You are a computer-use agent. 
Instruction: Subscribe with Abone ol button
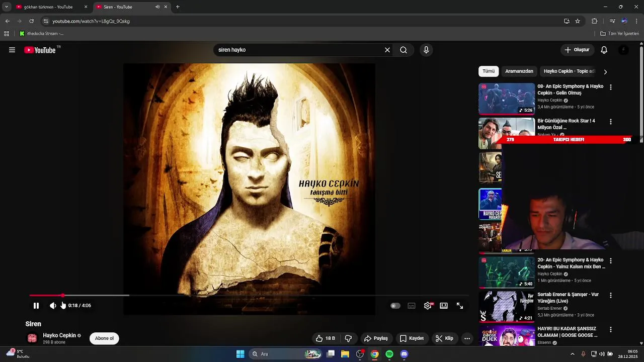(x=104, y=338)
